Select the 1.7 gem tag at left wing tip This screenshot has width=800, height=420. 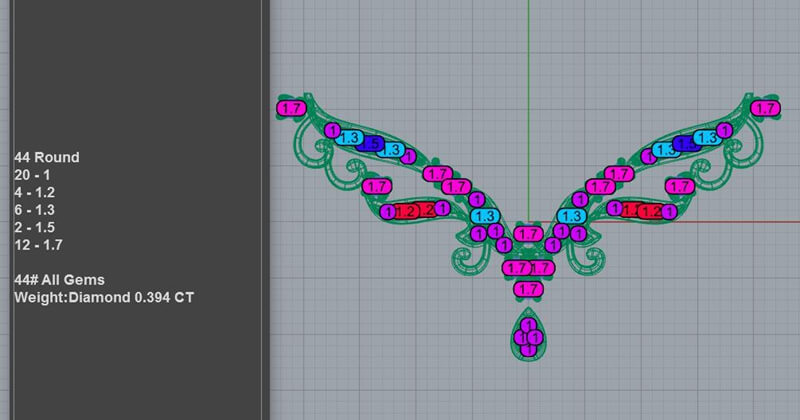pos(291,108)
